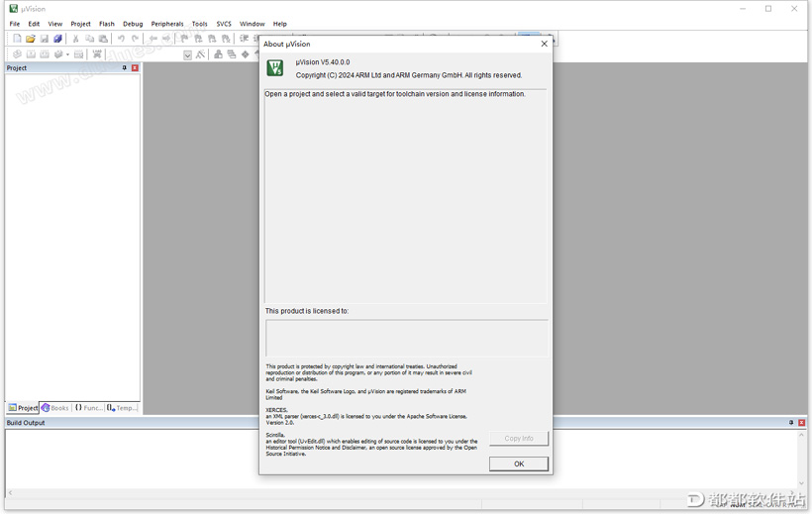Open the Edit menu
The height and width of the screenshot is (514, 812).
[34, 24]
